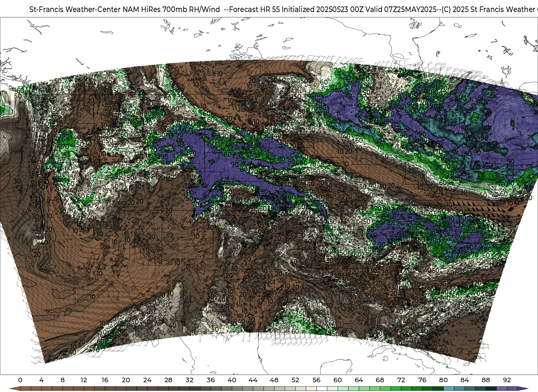The height and width of the screenshot is (392, 538).
Task: Click the colorbar label '8'
Action: tap(62, 380)
